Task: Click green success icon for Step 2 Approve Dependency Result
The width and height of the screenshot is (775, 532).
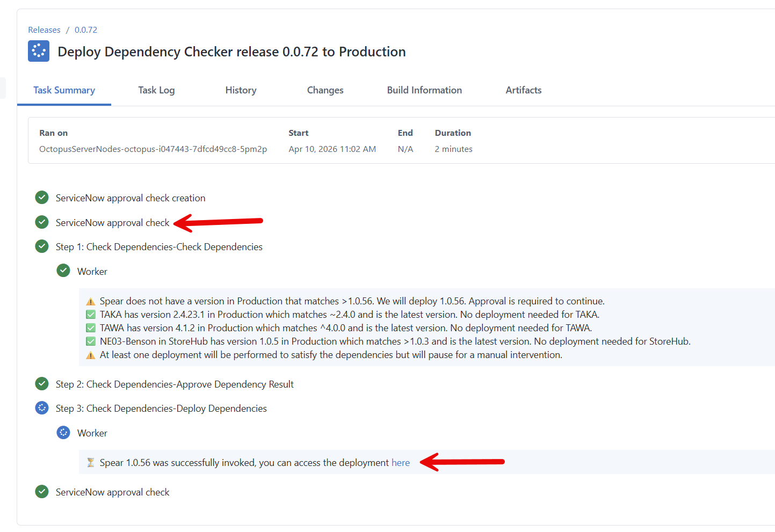Action: [42, 384]
